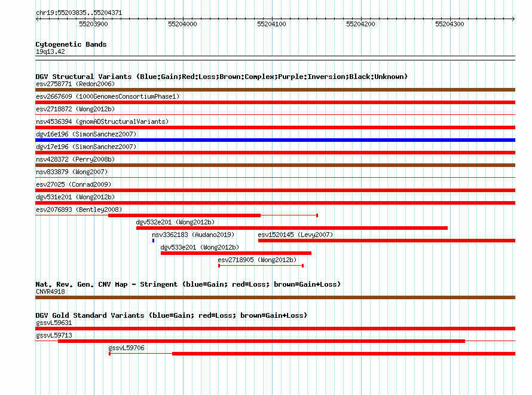Click the red bar under esv27025
This screenshot has width=532, height=395.
275,190
